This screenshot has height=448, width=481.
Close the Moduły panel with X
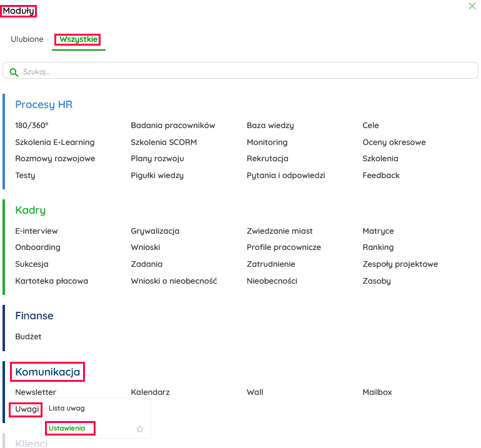click(x=472, y=6)
